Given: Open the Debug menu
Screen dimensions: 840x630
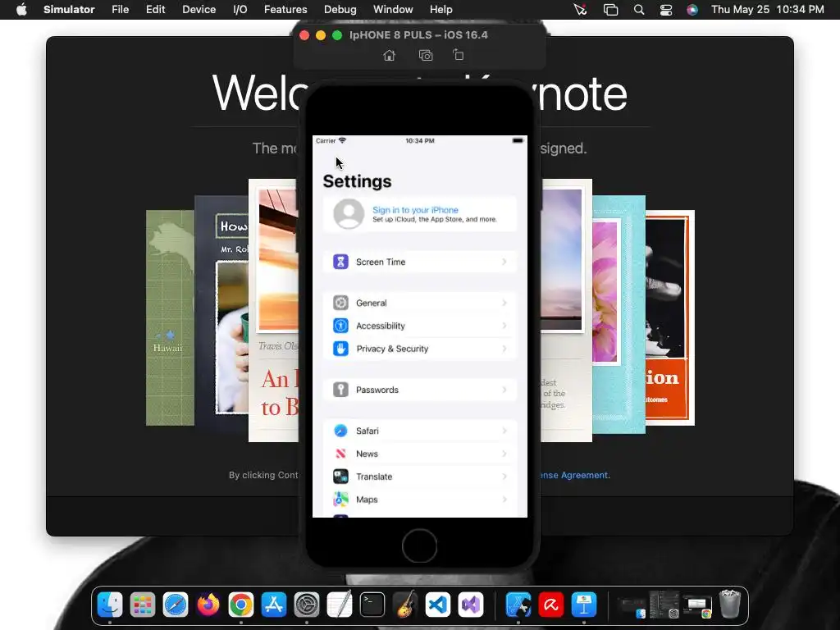Looking at the screenshot, I should coord(340,10).
